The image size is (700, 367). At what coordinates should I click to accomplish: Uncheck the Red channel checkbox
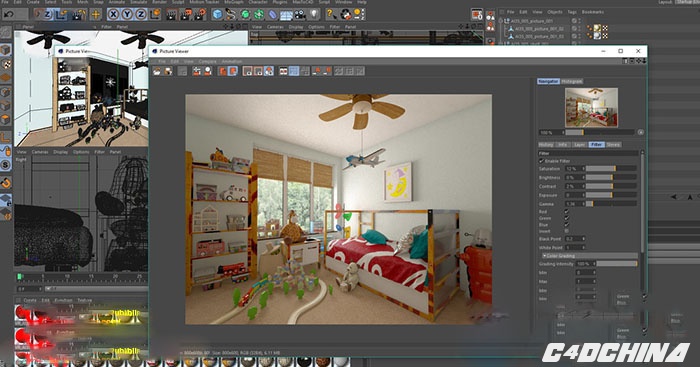567,212
